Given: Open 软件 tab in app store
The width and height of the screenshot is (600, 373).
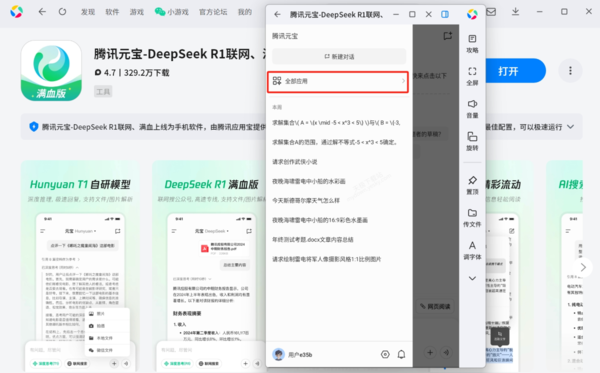Looking at the screenshot, I should tap(112, 12).
